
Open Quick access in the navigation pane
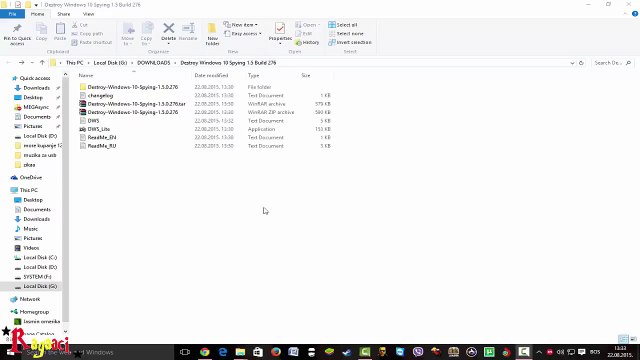[x=35, y=78]
